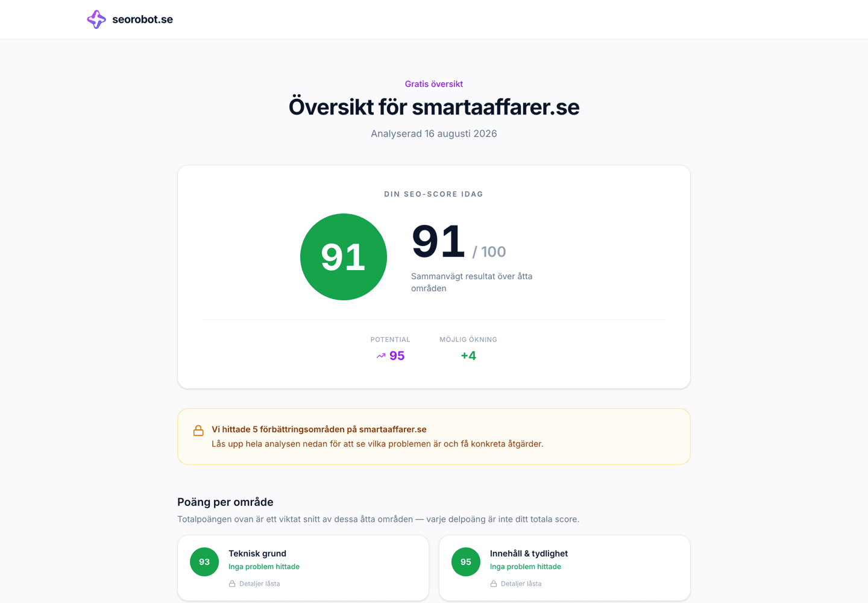
Task: Open the Innehåll & tydlighet card title
Action: click(529, 554)
